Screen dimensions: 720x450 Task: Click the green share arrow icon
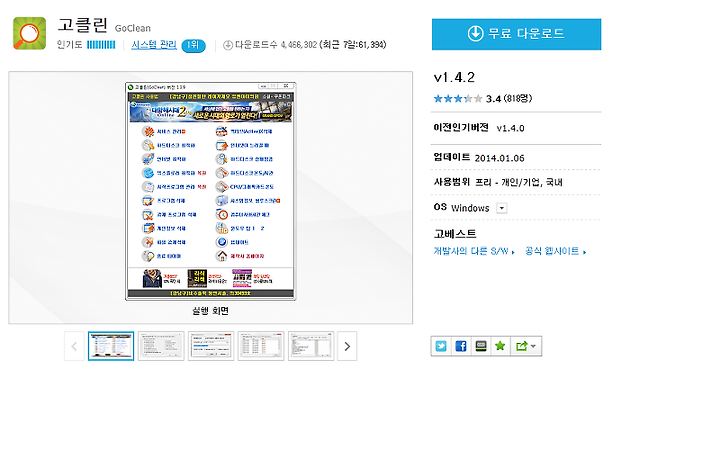521,346
